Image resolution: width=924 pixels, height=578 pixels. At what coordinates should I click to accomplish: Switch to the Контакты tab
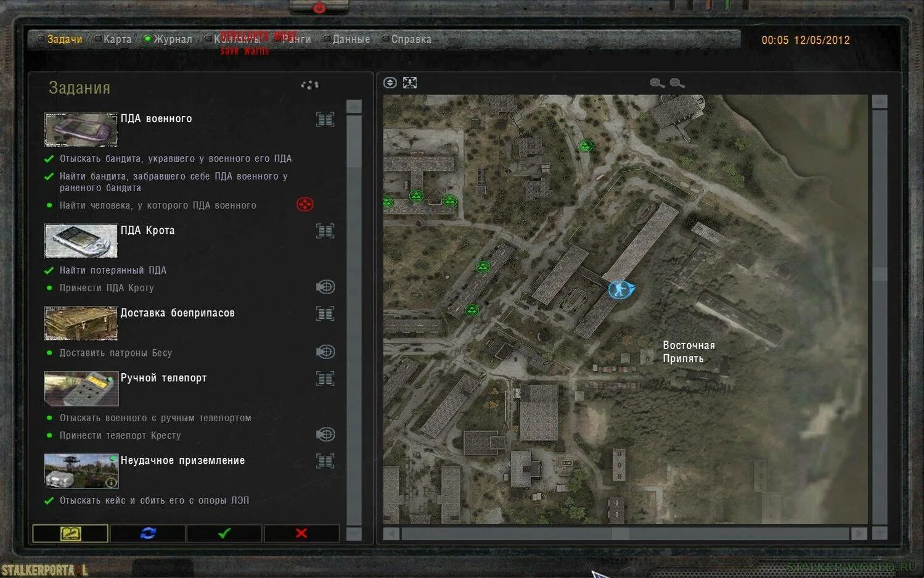(x=237, y=39)
